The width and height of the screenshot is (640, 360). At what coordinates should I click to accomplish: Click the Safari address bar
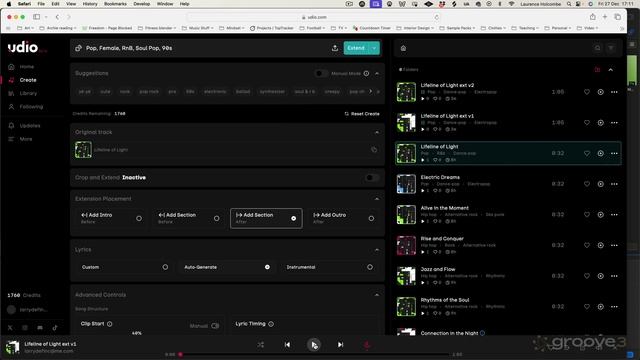click(x=313, y=17)
